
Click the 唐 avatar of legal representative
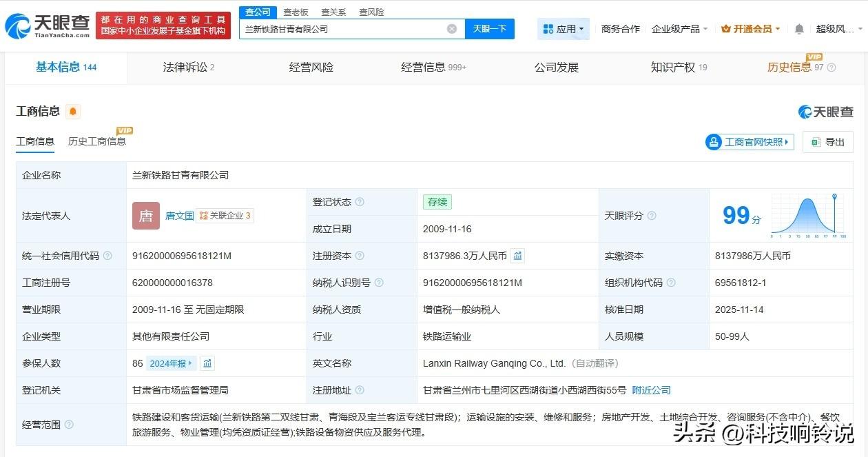[x=146, y=216]
